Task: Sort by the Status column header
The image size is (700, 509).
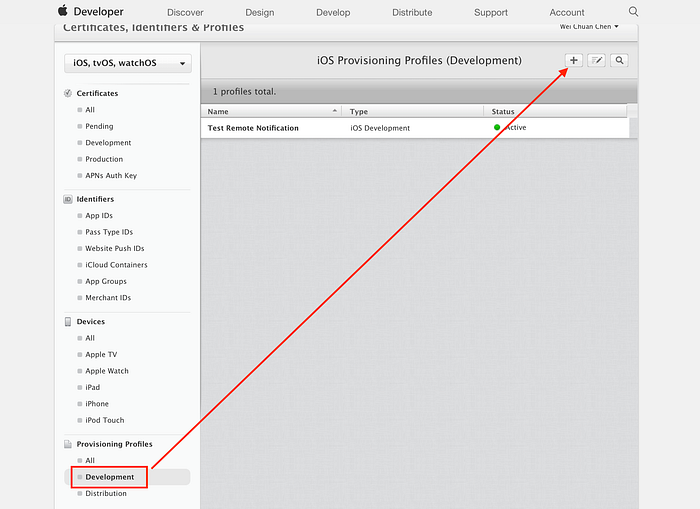Action: pos(555,111)
